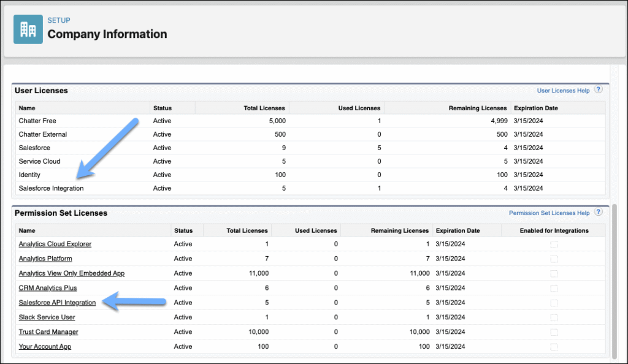628x364 pixels.
Task: Select Analytics View Only Embedded App link
Action: click(72, 273)
